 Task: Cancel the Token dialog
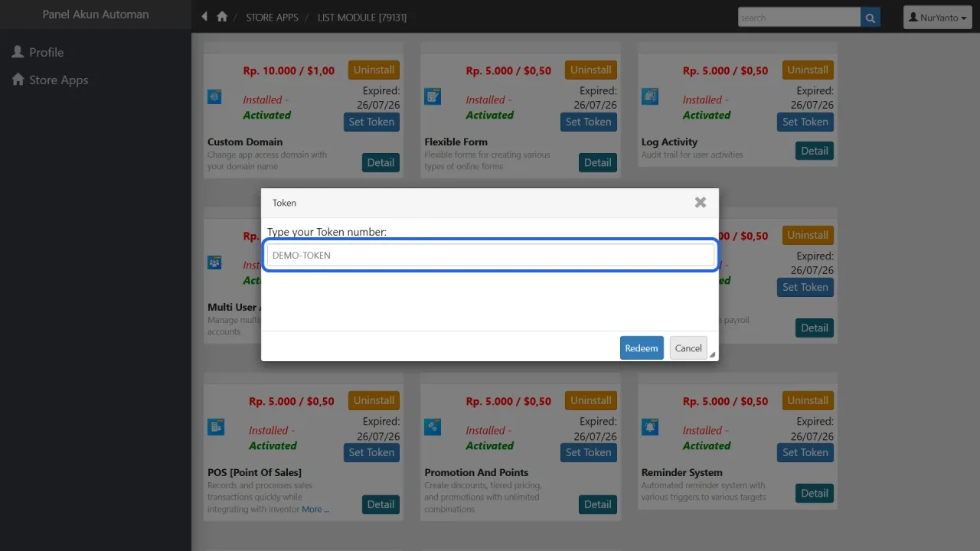pos(688,348)
